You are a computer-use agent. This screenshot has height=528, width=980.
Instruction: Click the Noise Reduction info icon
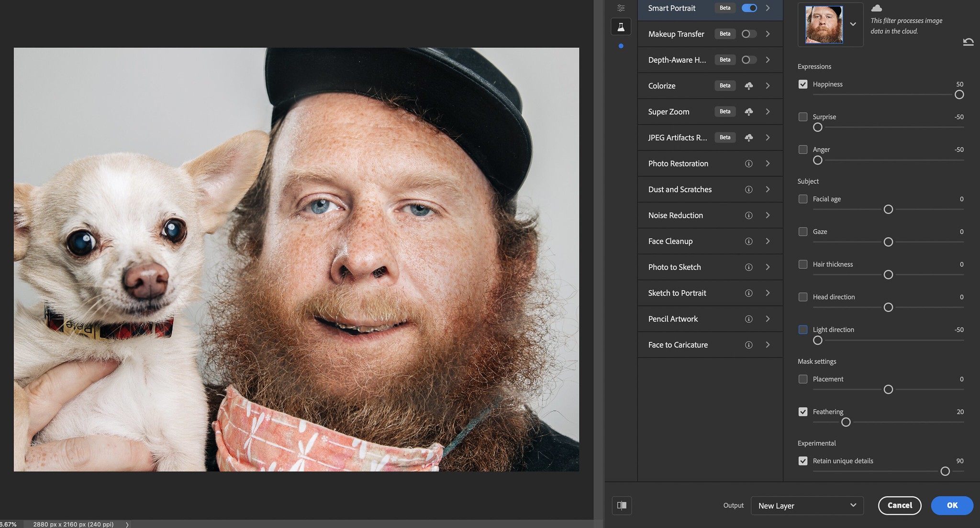[x=748, y=215]
